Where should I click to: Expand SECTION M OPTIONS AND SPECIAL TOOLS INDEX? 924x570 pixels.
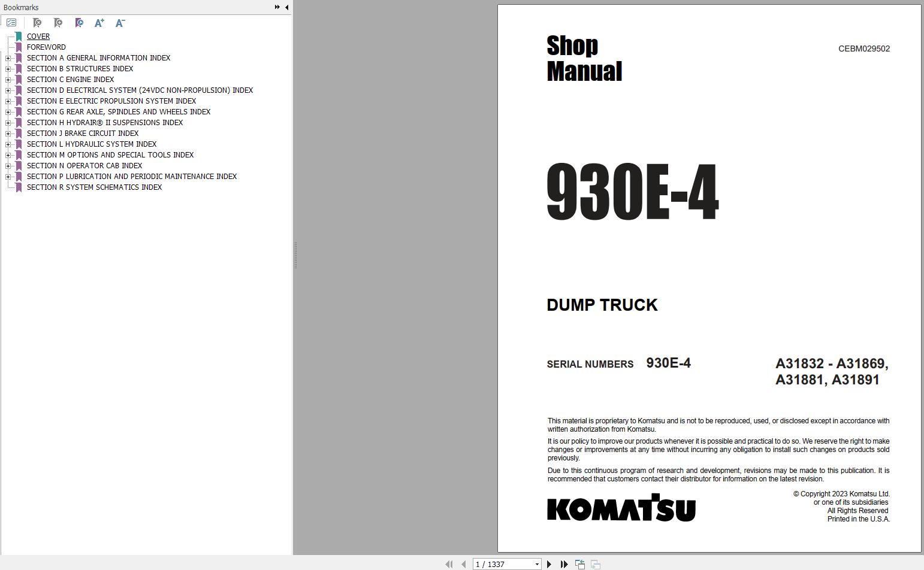(x=8, y=155)
